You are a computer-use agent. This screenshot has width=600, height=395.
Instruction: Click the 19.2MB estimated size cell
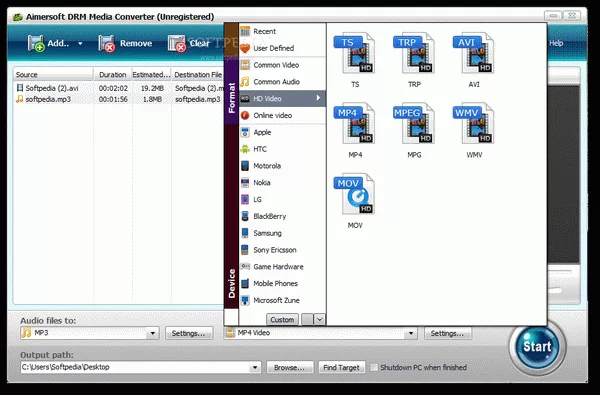pyautogui.click(x=152, y=88)
